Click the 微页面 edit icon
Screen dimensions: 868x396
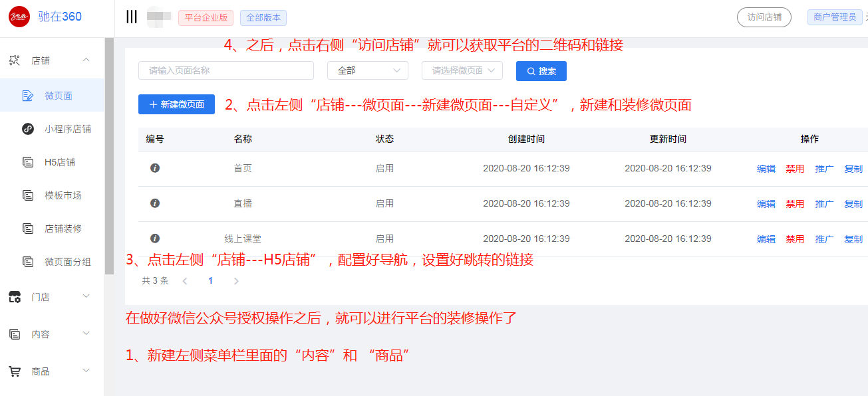tap(28, 96)
